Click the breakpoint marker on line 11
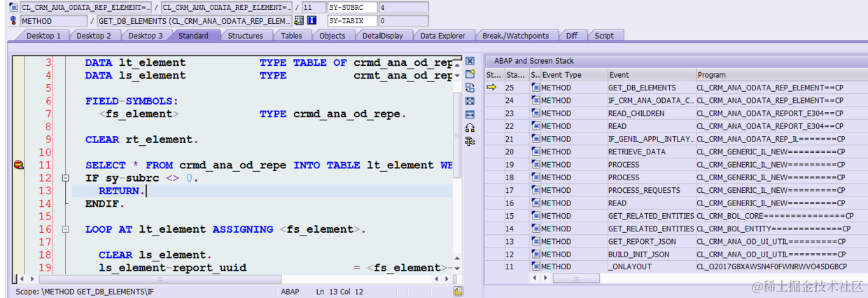Screen dimensions: 868x298 click(18, 165)
